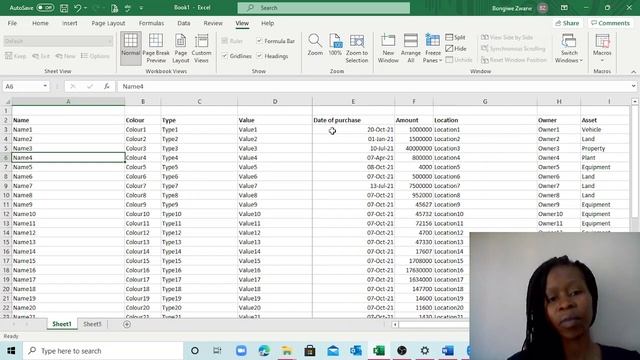Open the File menu
Screen dimensions: 640x360
pos(12,23)
